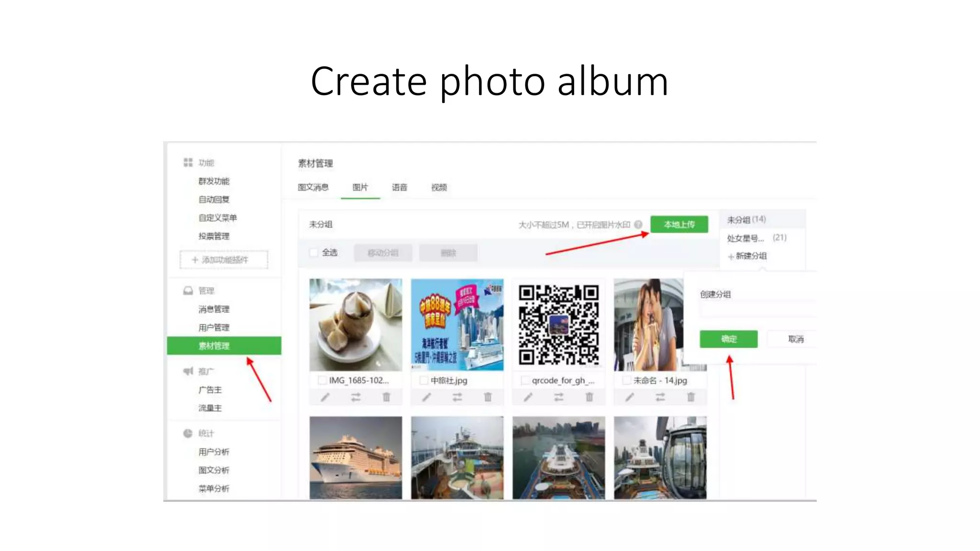Click the trash icon under IMG_1685-102
Viewport: 980px width, 551px height.
386,397
